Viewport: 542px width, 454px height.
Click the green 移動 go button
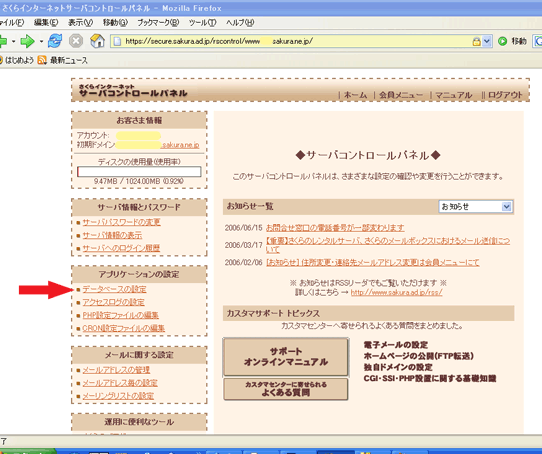point(512,41)
